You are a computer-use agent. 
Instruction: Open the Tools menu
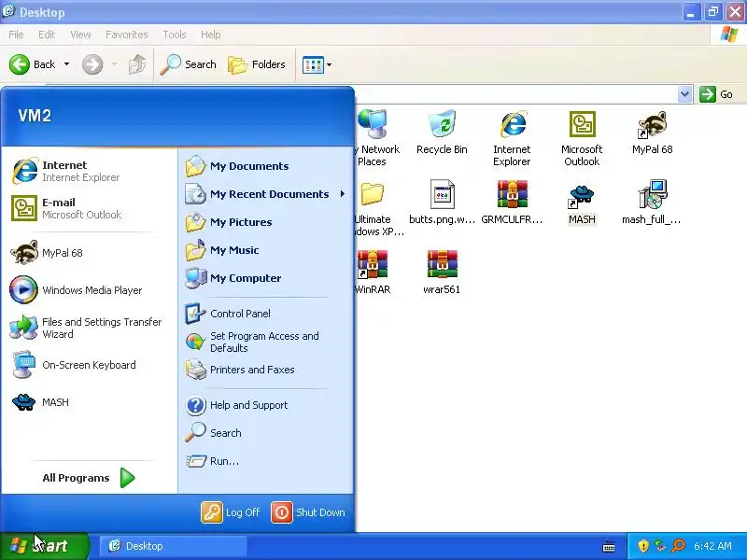pyautogui.click(x=175, y=35)
